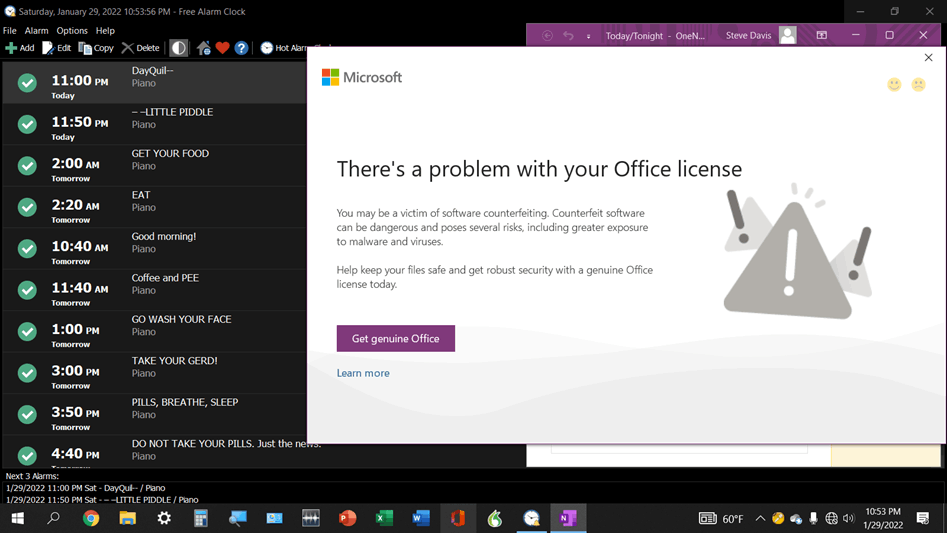Open OneNote ribbon display options icon

[821, 36]
